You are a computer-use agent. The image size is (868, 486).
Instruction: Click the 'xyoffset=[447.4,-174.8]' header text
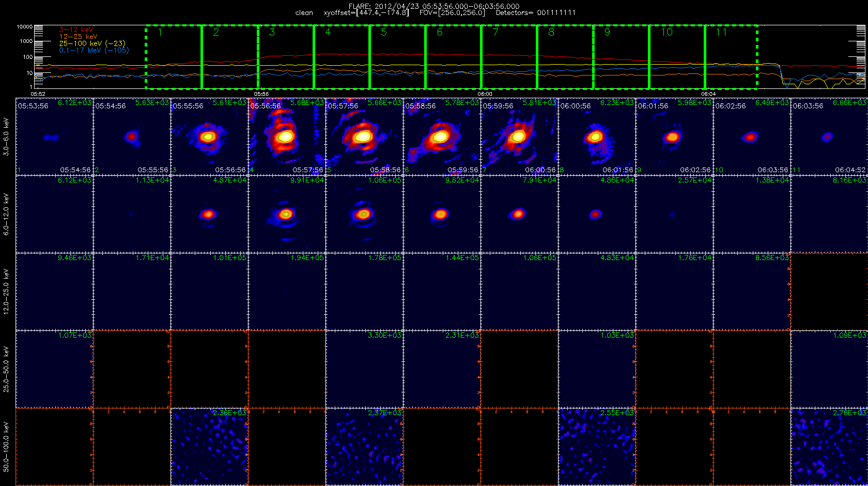click(366, 13)
